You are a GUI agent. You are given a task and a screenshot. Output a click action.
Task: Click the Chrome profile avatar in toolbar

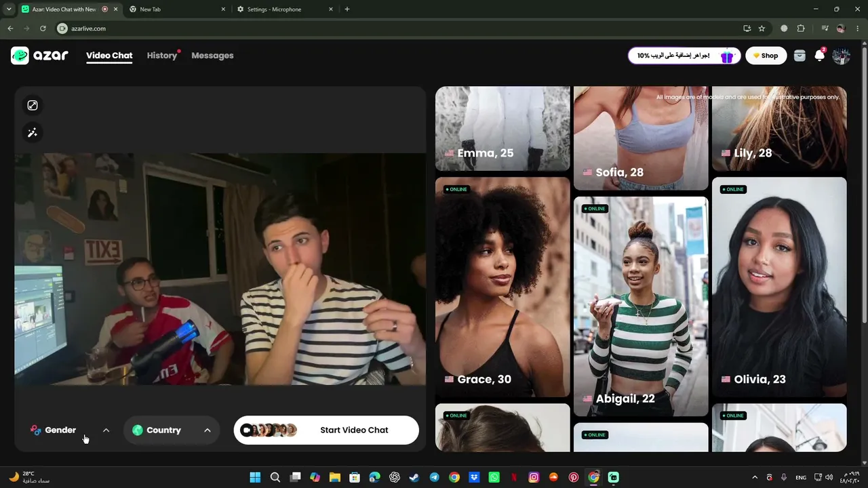click(x=841, y=28)
